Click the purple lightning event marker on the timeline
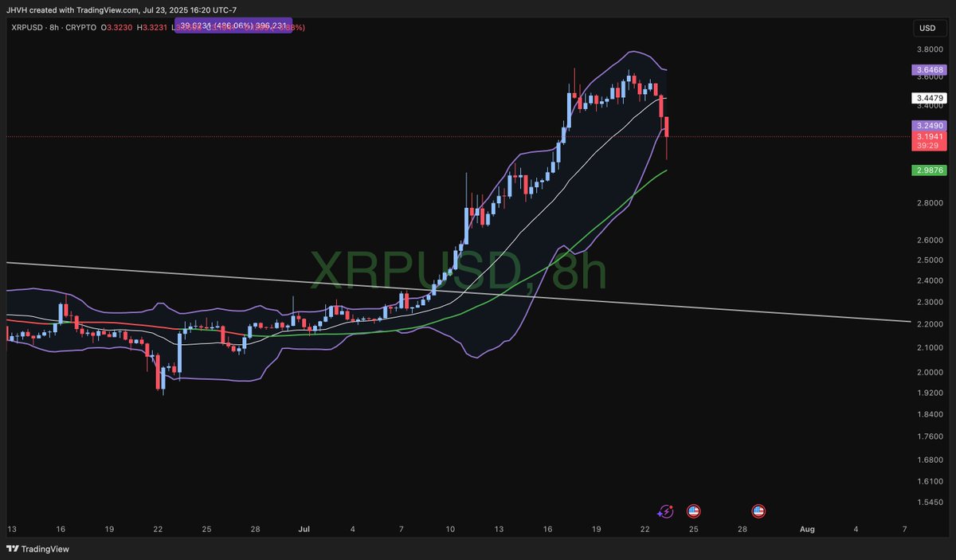 coord(665,511)
